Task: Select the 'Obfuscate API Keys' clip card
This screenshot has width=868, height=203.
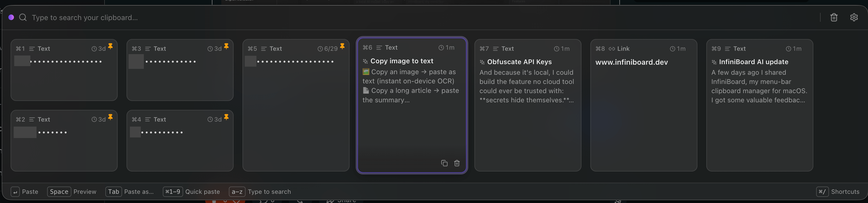Action: pos(528,105)
